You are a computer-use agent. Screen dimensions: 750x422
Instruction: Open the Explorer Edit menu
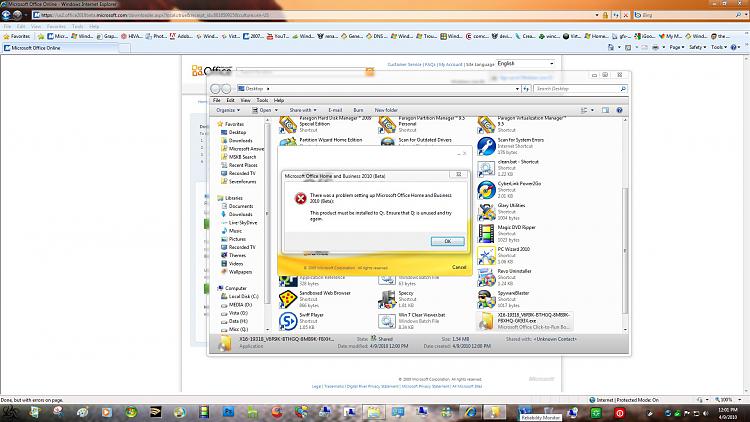(x=231, y=100)
